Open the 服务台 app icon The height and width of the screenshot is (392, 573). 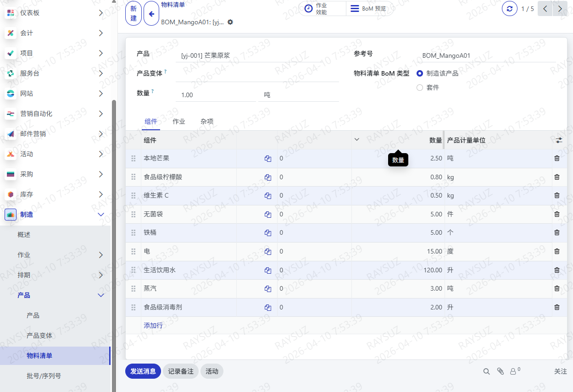[11, 73]
